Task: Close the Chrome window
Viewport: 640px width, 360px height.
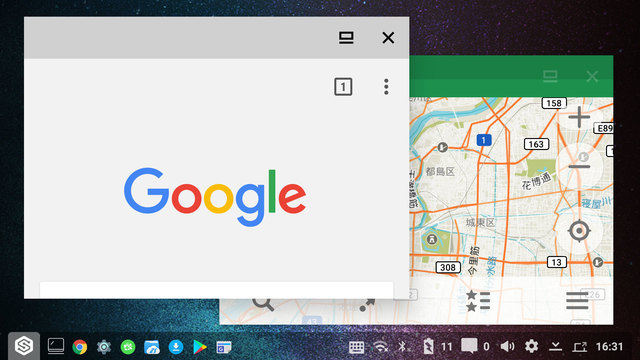Action: point(388,38)
